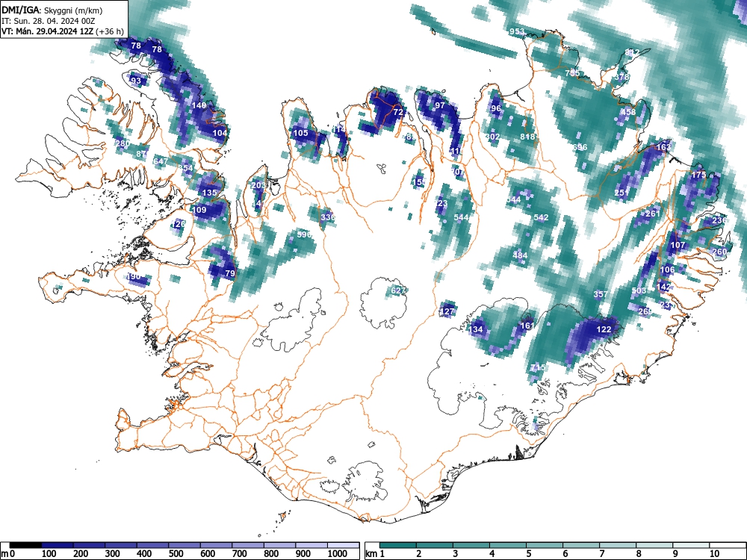Click the visibility value 336 on the map
747x560 pixels.
328,217
